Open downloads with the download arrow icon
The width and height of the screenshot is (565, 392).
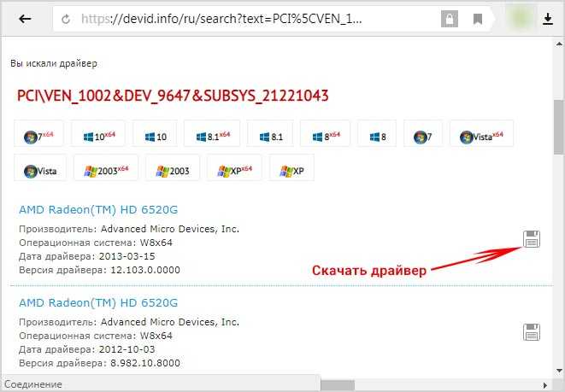[x=548, y=19]
